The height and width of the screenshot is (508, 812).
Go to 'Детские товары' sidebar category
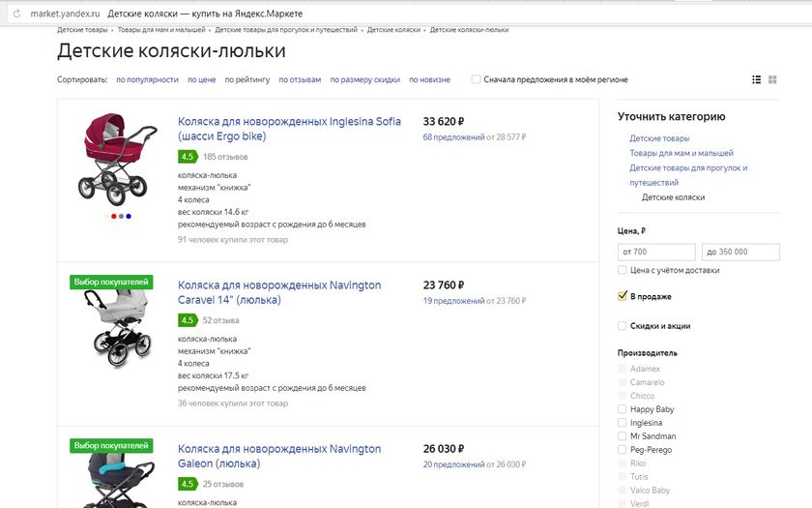(659, 138)
